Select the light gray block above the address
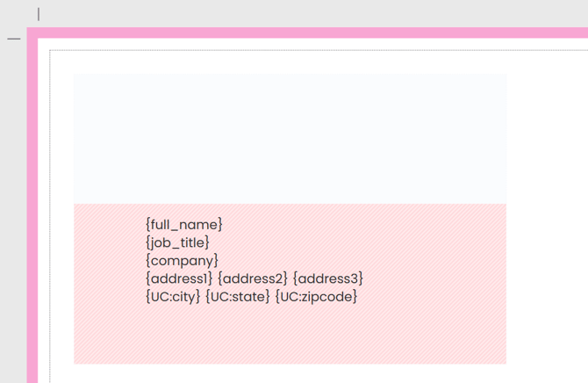Image resolution: width=588 pixels, height=383 pixels. pyautogui.click(x=290, y=138)
